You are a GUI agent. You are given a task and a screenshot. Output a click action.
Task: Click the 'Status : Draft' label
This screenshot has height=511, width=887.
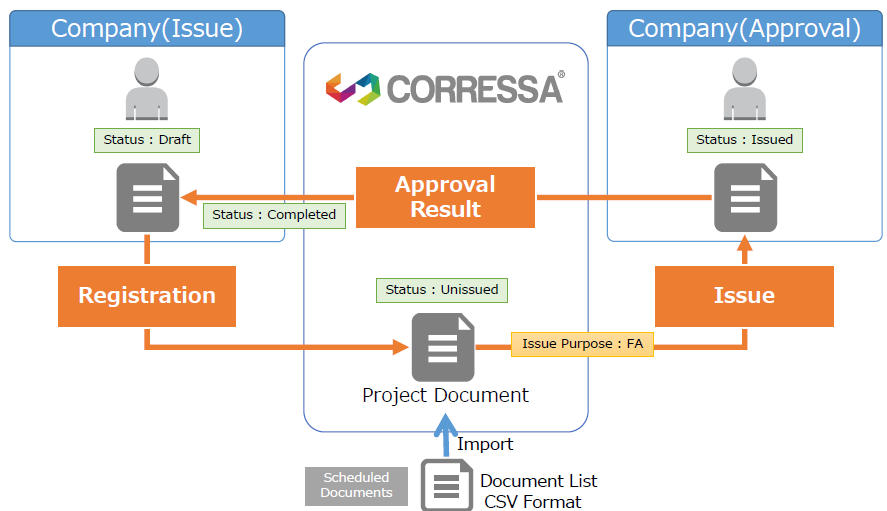[147, 140]
